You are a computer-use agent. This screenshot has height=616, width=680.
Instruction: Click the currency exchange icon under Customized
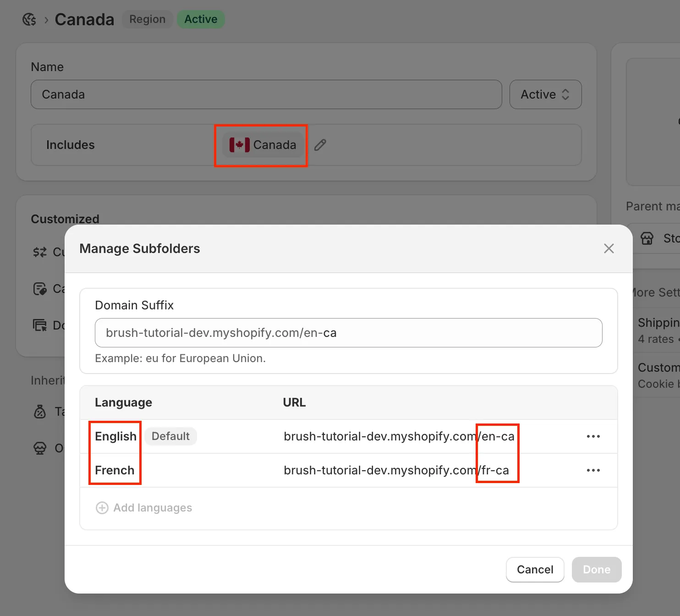(40, 252)
